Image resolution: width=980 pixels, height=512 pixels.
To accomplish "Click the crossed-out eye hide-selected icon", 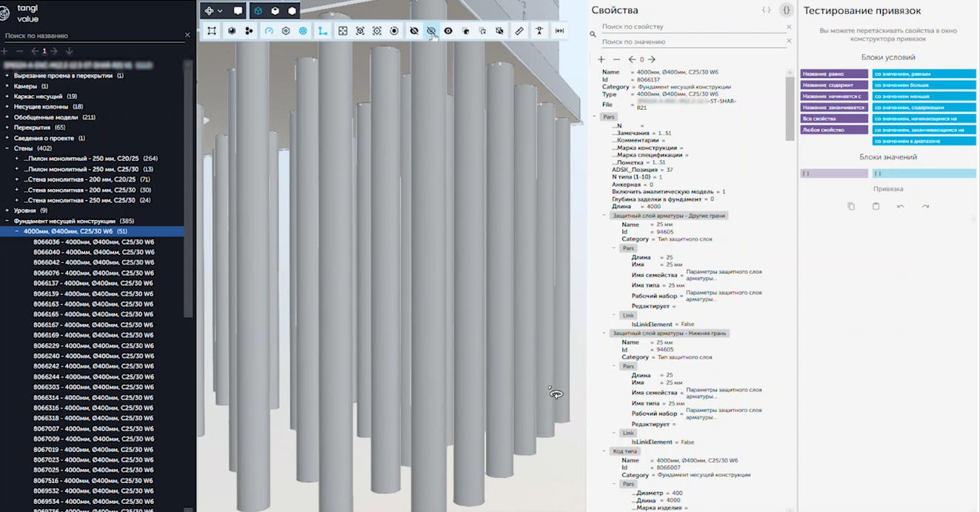I will click(x=414, y=31).
